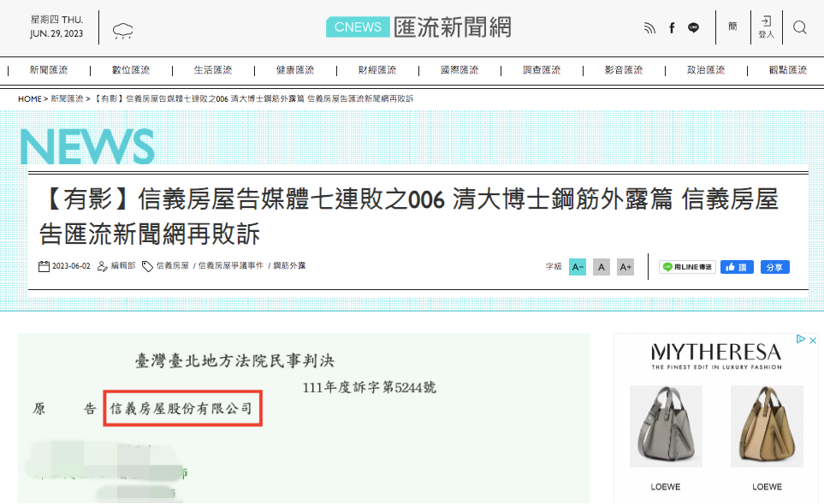
Task: Open the 鋼筋外露 tag
Action: pos(289,266)
